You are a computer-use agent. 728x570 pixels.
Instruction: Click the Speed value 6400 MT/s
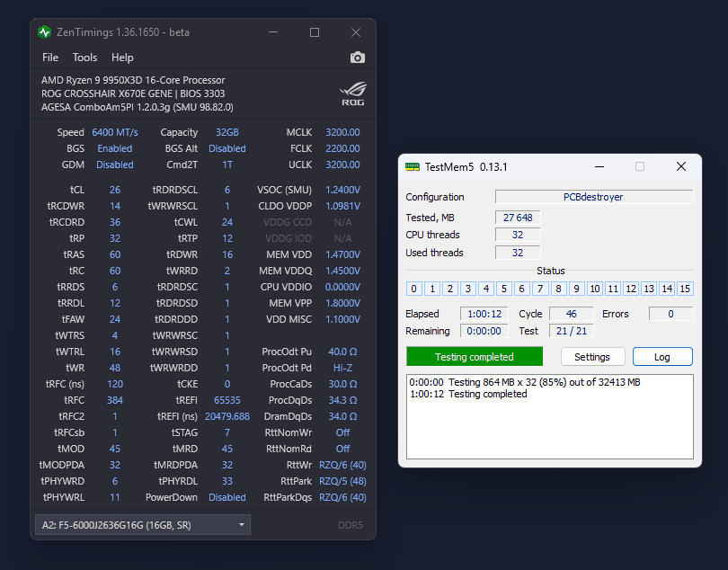(x=115, y=132)
